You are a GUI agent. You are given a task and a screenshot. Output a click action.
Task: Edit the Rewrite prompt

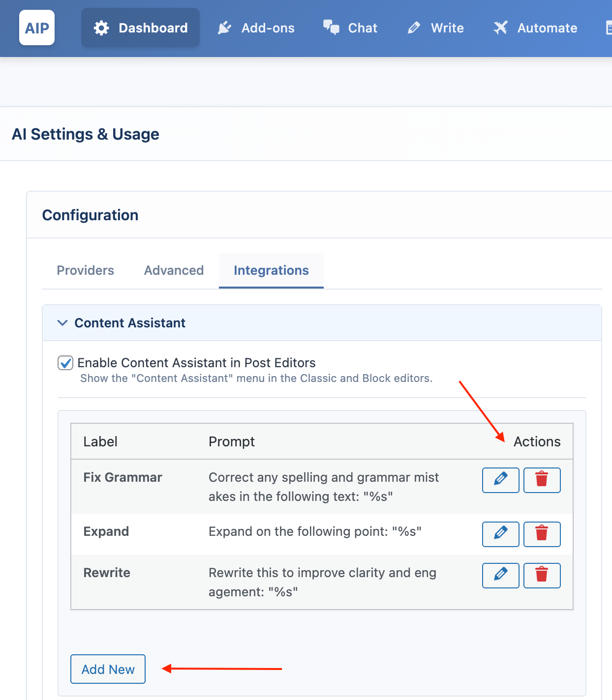tap(500, 575)
